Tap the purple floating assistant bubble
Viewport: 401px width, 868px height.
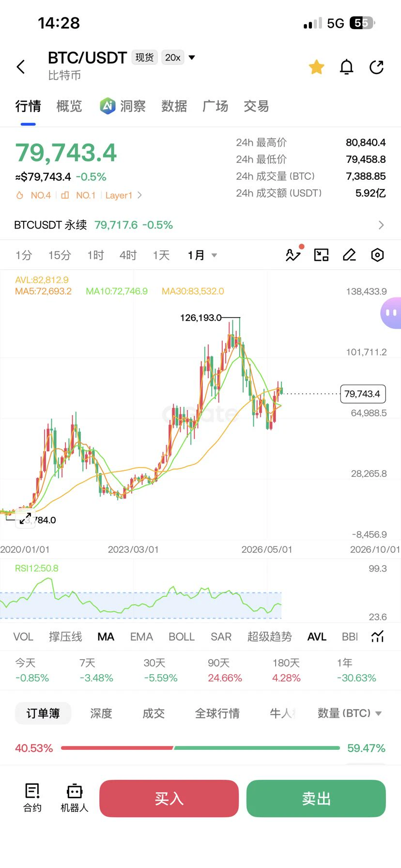(391, 313)
